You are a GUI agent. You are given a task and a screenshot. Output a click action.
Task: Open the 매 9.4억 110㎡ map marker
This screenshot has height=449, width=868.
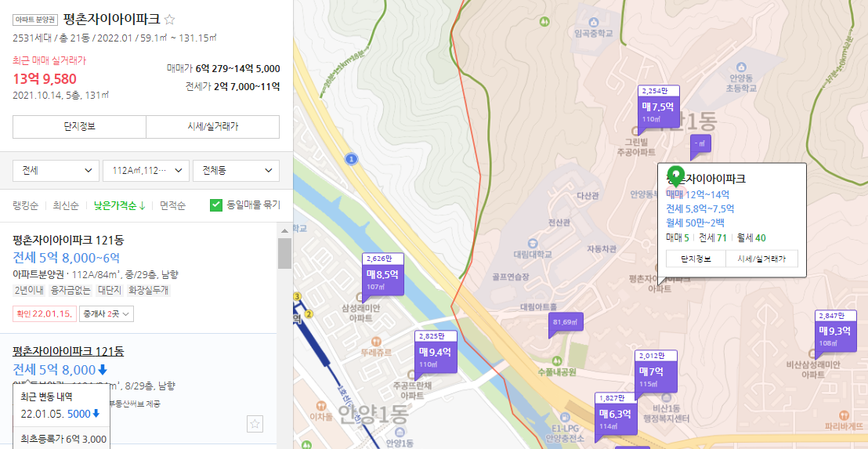tap(436, 354)
